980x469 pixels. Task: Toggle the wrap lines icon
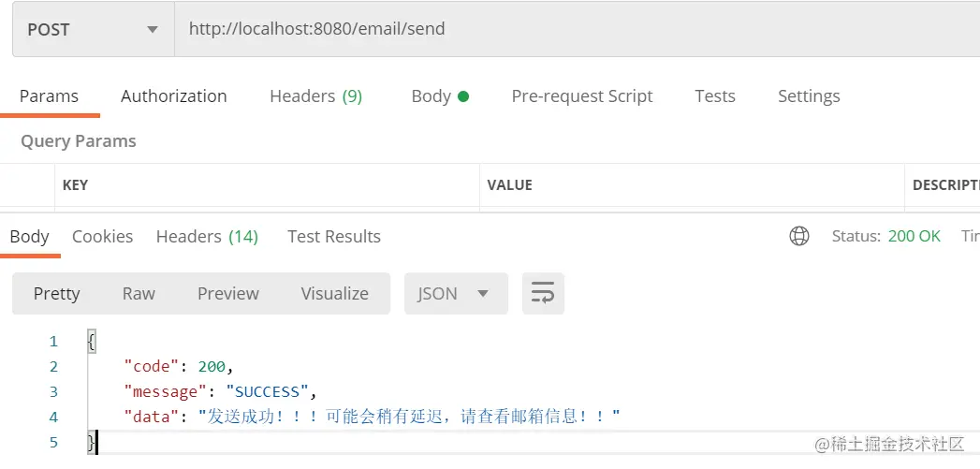543,293
